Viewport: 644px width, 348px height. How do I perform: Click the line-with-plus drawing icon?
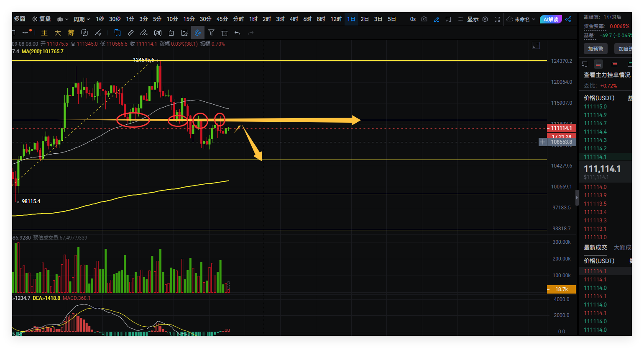98,33
